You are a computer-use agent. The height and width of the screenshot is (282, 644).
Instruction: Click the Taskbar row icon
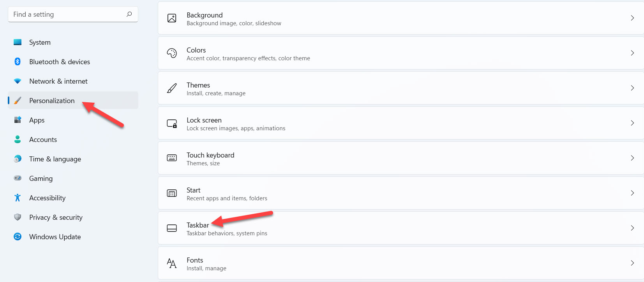(x=172, y=228)
